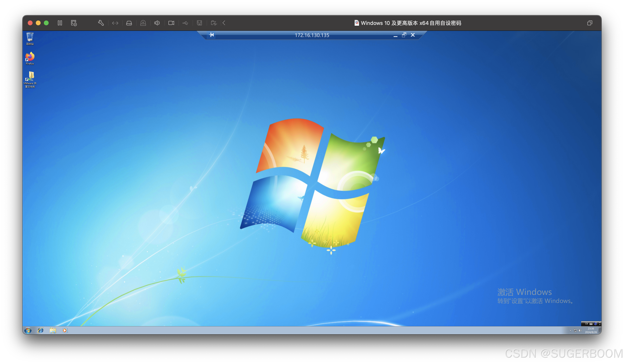Click the hard disk device icon

point(129,23)
